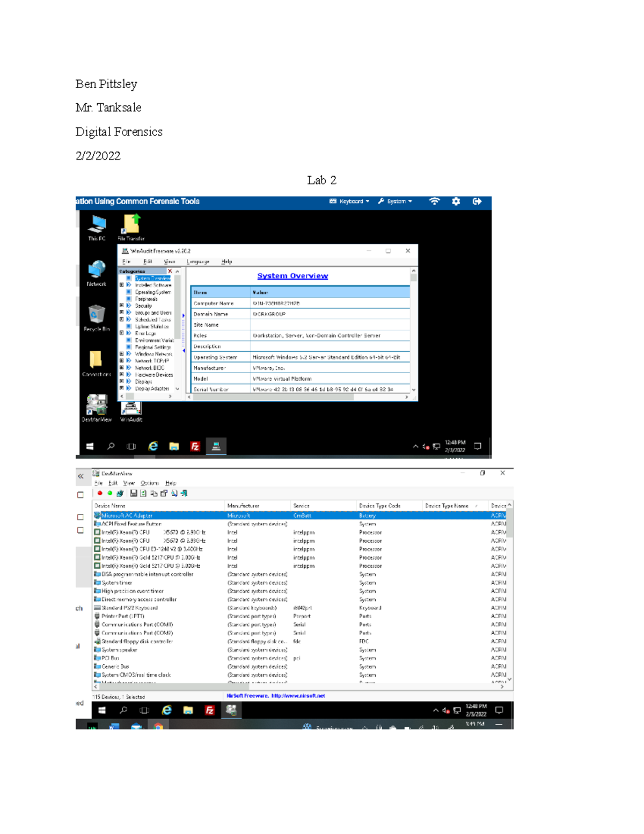Open Internet Explorer from the taskbar
The width and height of the screenshot is (644, 834).
point(152,446)
